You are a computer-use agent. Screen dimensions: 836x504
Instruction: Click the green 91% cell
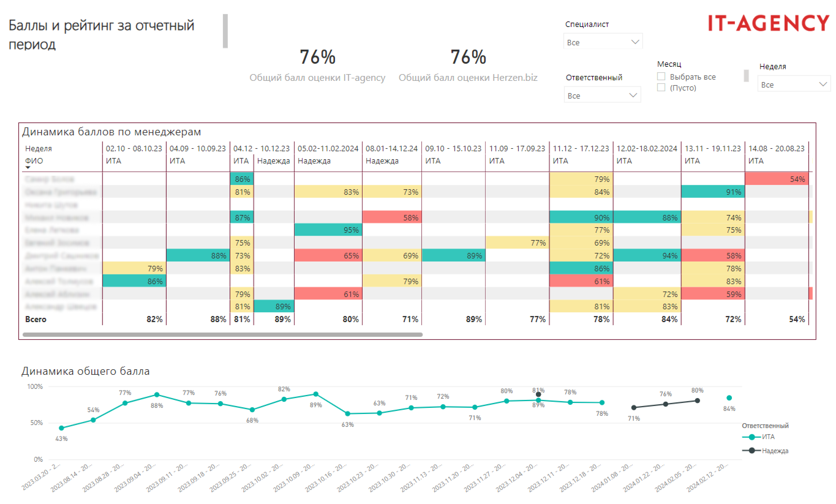coord(713,192)
